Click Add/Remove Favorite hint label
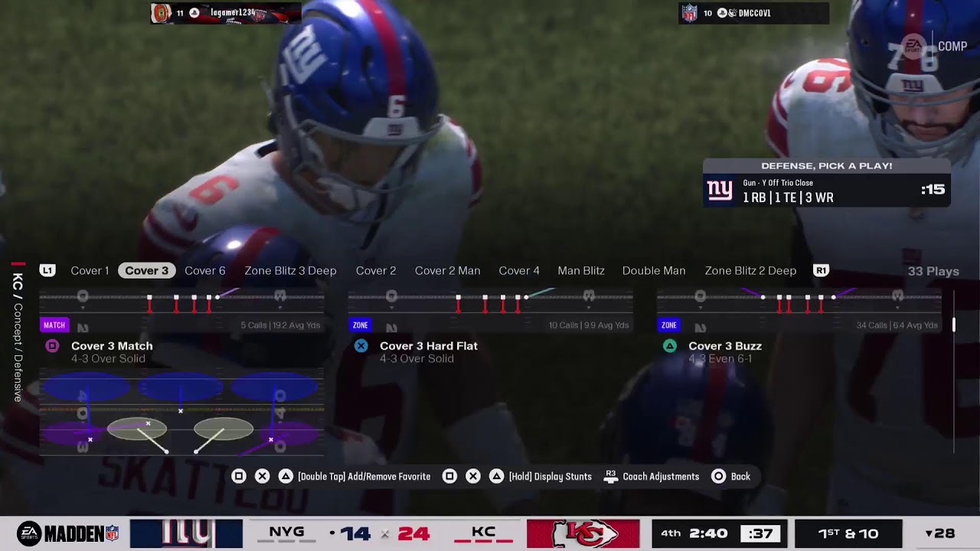The width and height of the screenshot is (980, 551). coord(364,477)
